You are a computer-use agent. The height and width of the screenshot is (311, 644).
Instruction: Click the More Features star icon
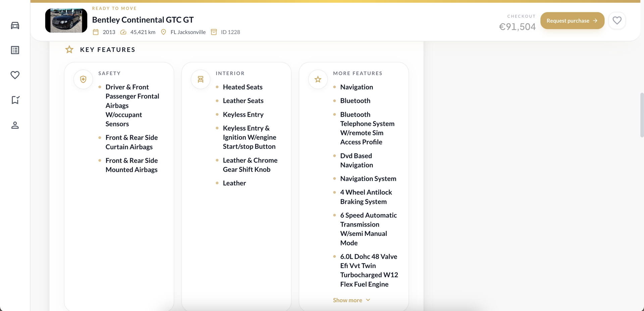pos(318,79)
